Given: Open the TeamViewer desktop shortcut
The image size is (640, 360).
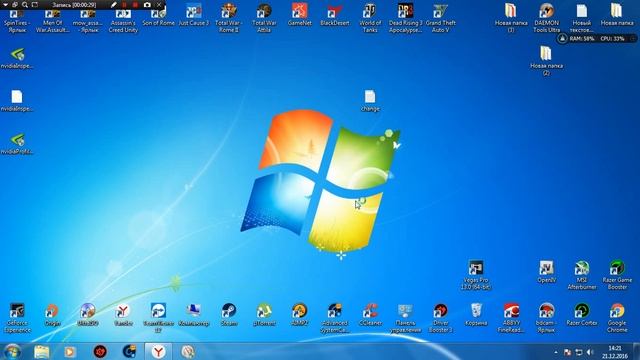Looking at the screenshot, I should (158, 318).
